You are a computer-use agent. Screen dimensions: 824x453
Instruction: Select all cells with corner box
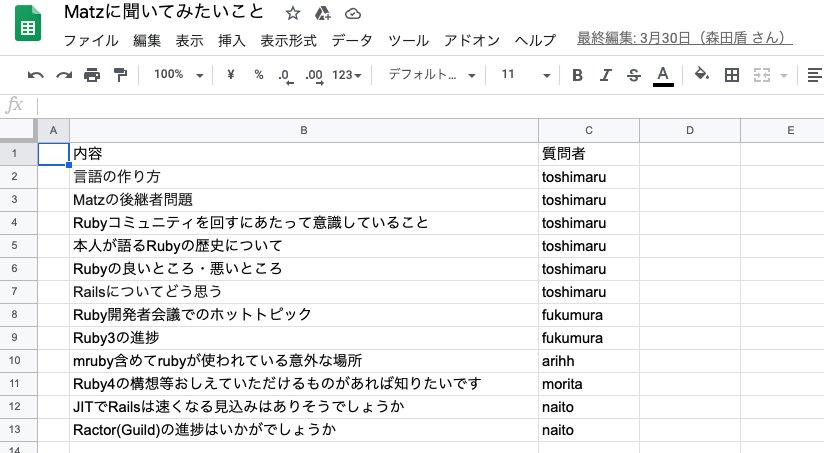18,130
